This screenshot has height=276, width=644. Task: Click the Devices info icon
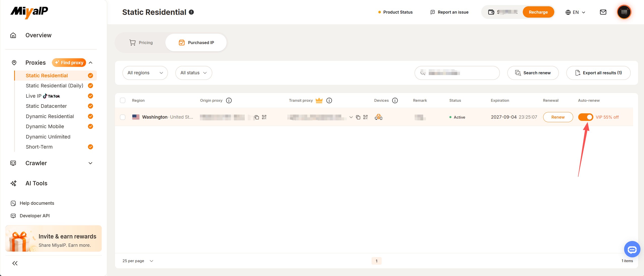[x=395, y=100]
